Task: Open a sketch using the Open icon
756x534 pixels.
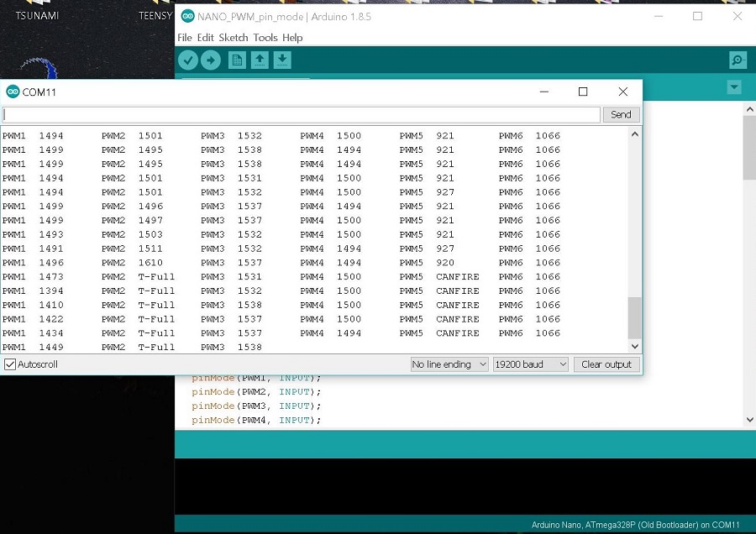Action: [x=260, y=60]
